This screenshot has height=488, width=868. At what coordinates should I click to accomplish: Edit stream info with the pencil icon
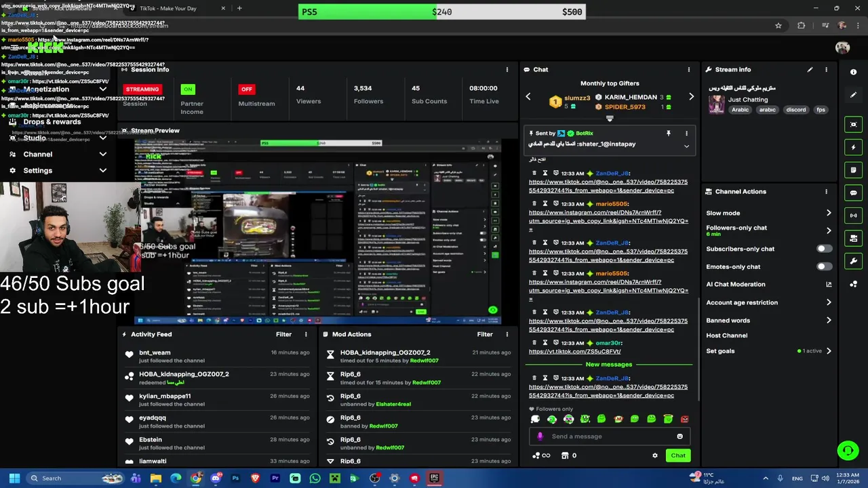(810, 70)
